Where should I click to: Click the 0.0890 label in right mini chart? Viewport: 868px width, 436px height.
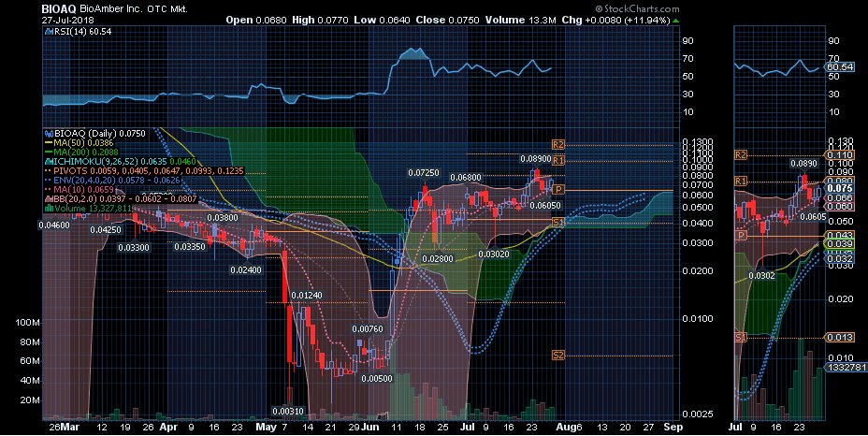(803, 164)
